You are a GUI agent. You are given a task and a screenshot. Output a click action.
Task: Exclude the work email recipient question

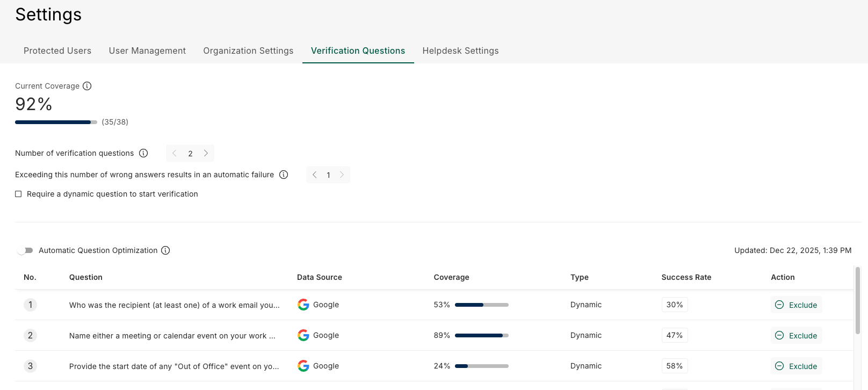796,305
